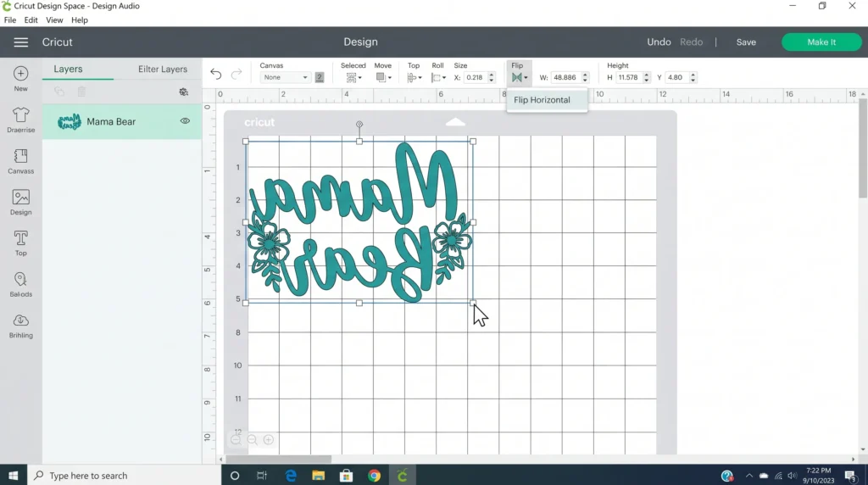Screen dimensions: 868x485
Task: Open Google Chrome from taskbar
Action: [x=374, y=476]
